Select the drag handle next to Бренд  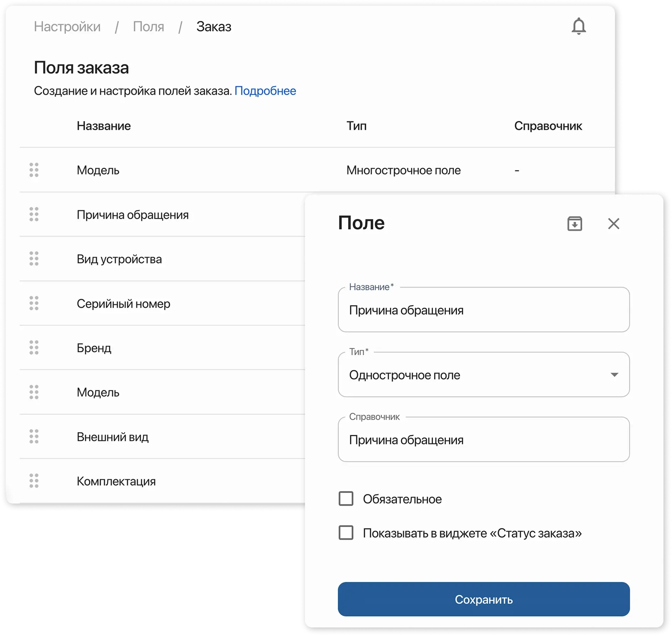[34, 348]
